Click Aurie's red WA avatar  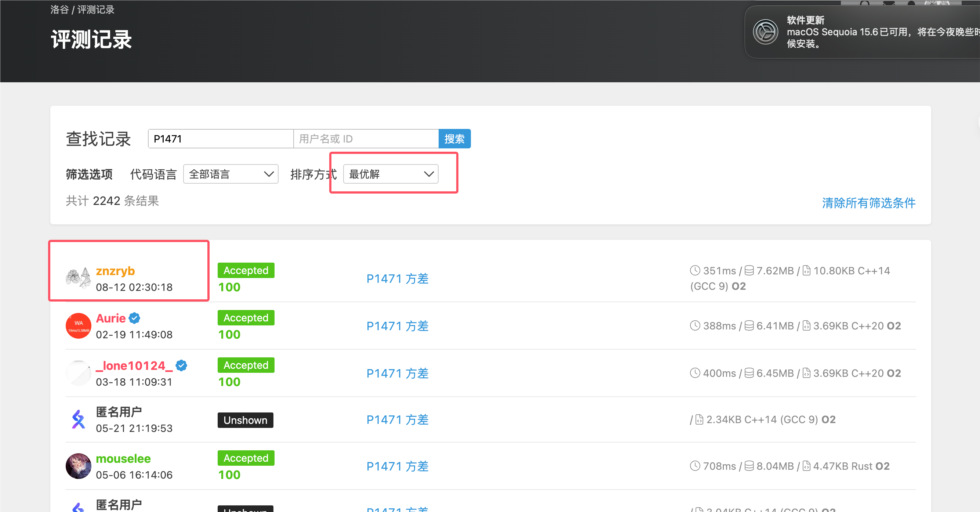79,326
